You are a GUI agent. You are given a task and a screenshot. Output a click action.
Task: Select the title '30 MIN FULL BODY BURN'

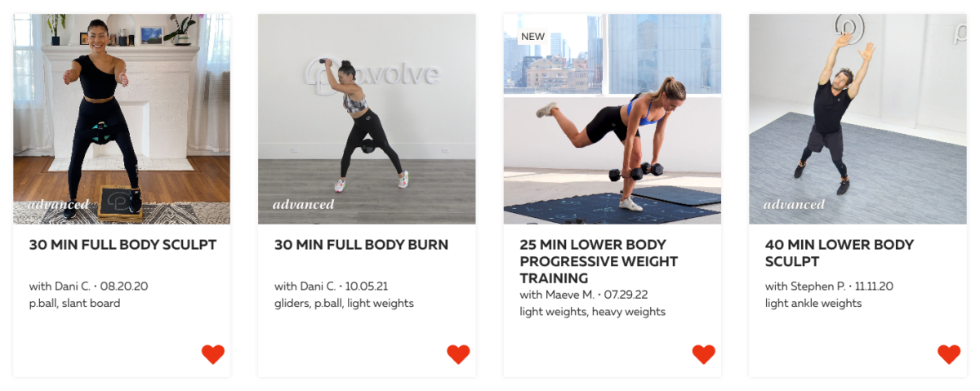[x=361, y=245]
